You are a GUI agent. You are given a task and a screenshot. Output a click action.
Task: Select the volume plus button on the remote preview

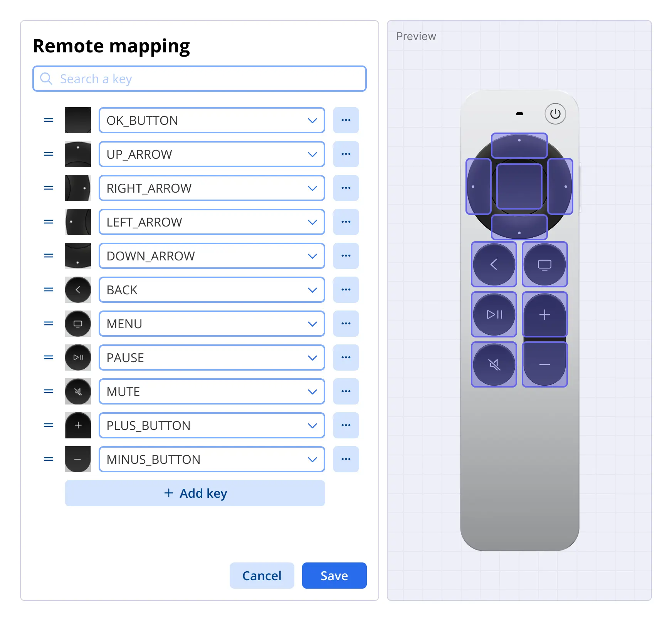[x=544, y=314]
